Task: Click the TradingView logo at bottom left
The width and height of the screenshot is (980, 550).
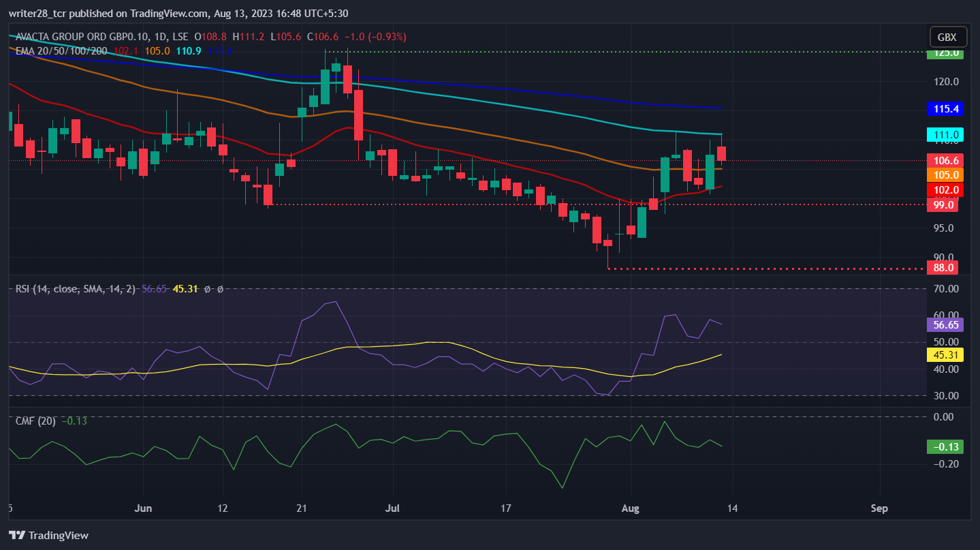Action: point(48,535)
